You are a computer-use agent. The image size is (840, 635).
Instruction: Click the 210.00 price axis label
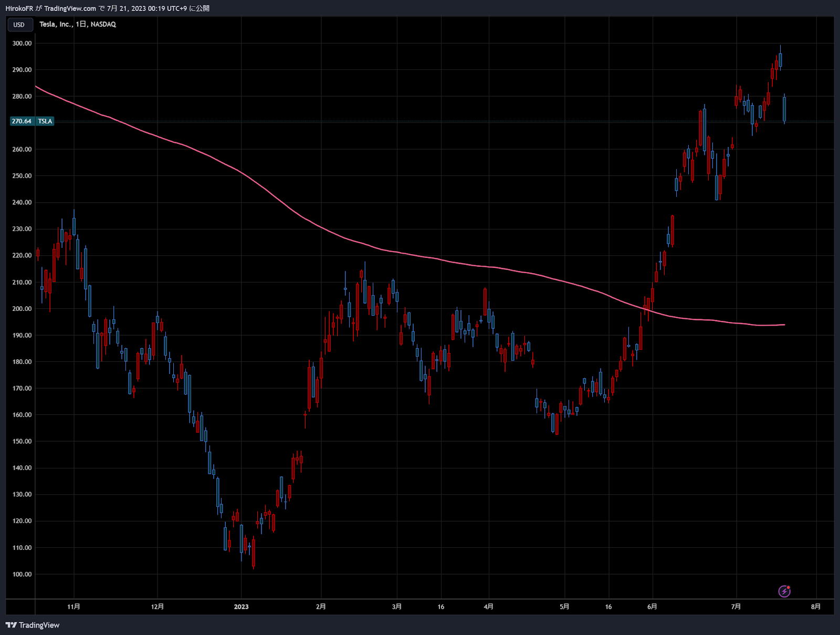tap(22, 282)
